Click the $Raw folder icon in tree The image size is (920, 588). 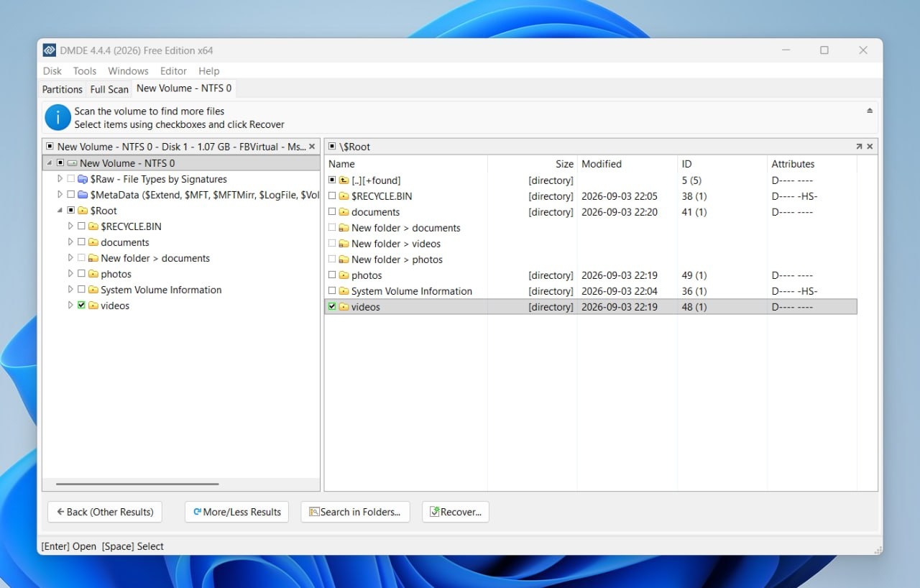click(x=82, y=179)
